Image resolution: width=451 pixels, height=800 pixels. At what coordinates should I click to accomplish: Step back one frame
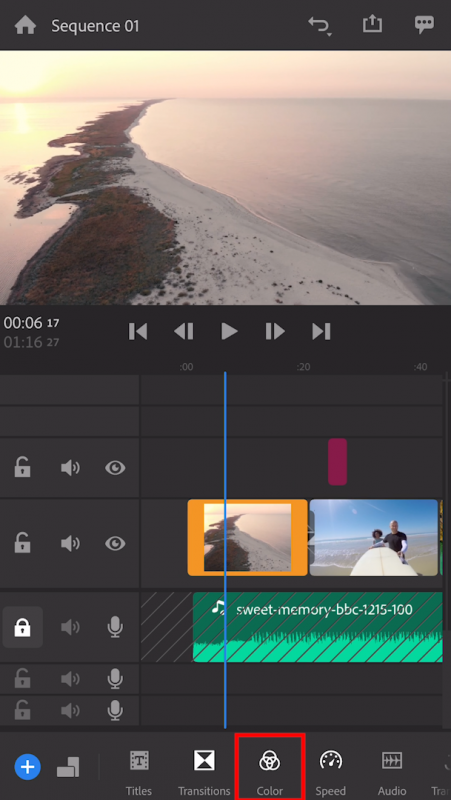click(184, 332)
